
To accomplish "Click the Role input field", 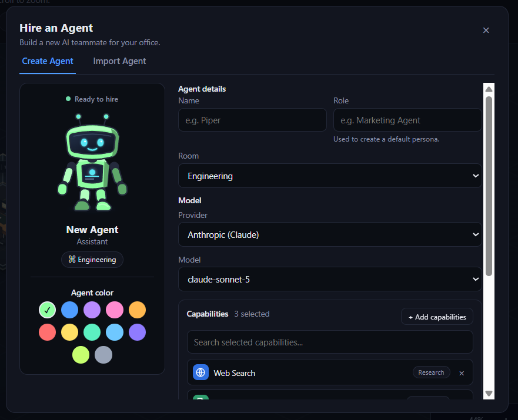I will pos(407,120).
